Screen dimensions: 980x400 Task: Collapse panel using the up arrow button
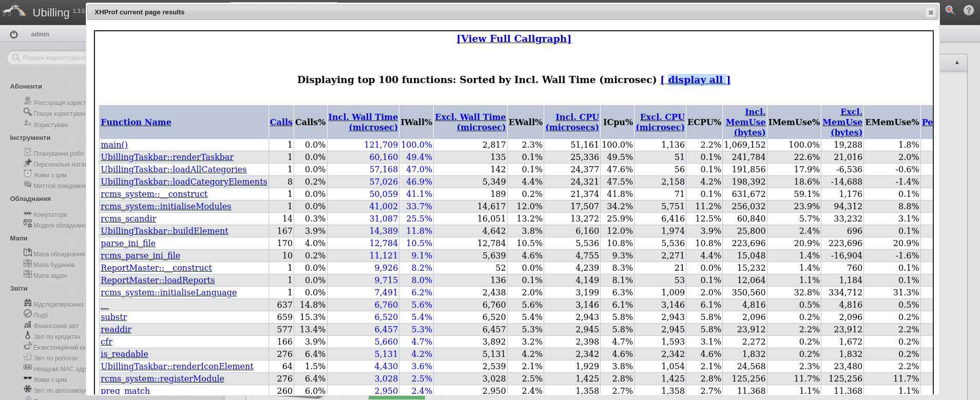coord(957,63)
